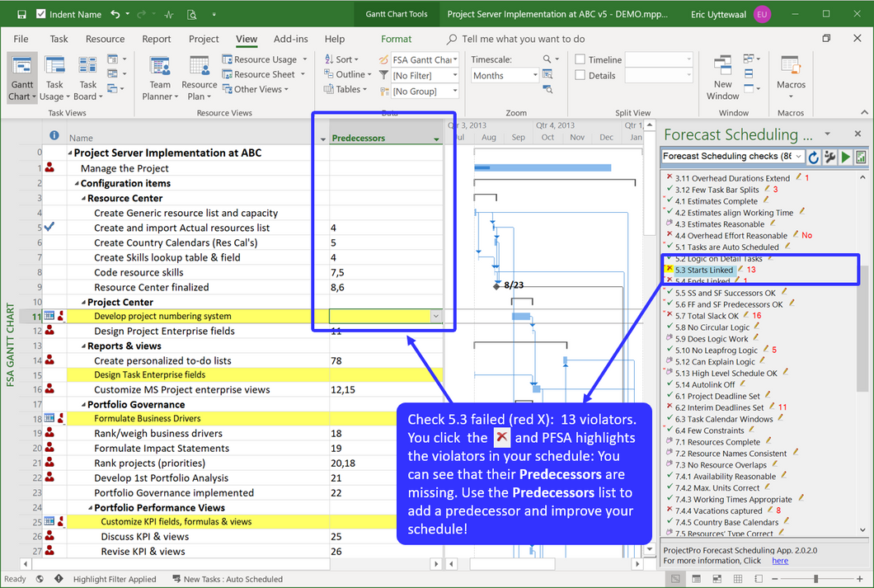Run checks with the green play icon
The width and height of the screenshot is (874, 588).
845,157
